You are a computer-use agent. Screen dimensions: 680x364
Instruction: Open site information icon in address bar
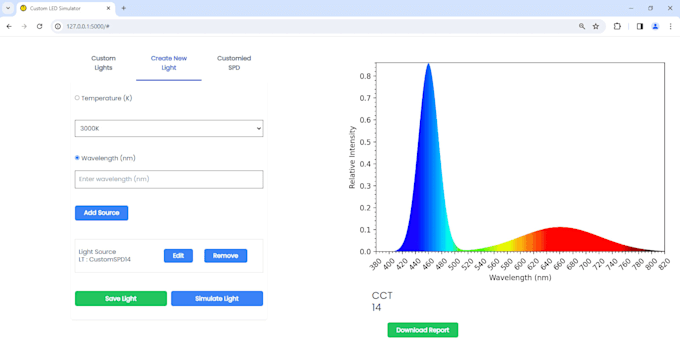click(58, 26)
